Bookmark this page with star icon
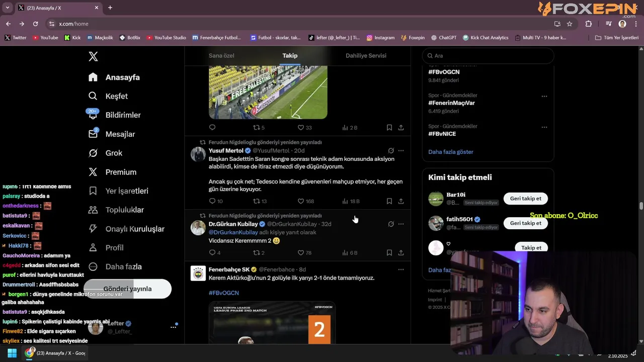 [570, 24]
